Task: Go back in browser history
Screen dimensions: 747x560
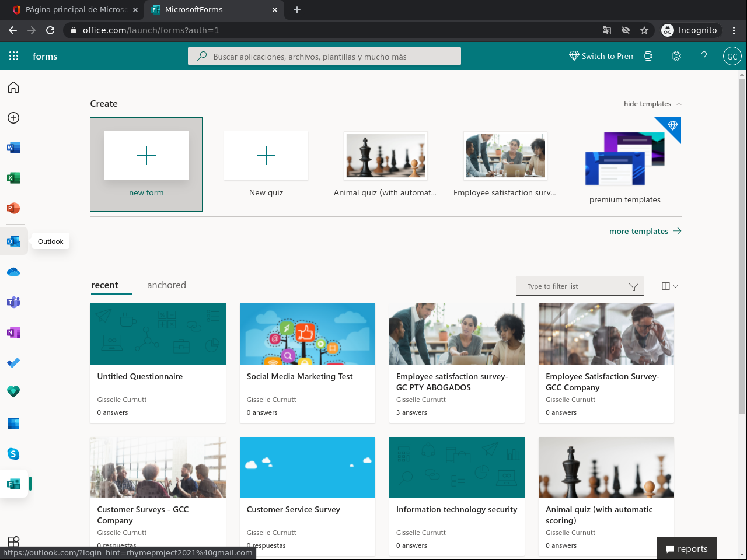Action: 13,30
